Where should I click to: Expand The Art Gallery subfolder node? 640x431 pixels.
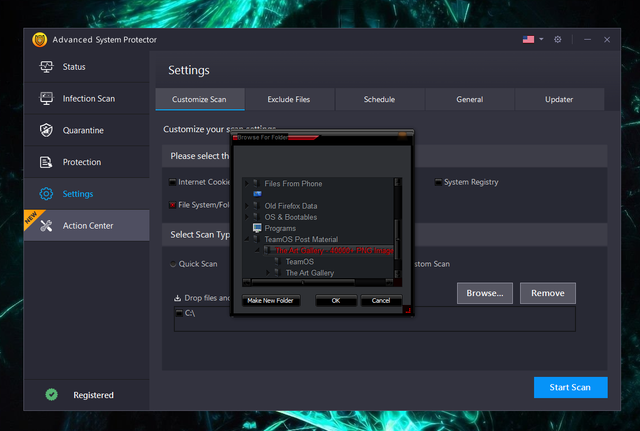pyautogui.click(x=268, y=272)
